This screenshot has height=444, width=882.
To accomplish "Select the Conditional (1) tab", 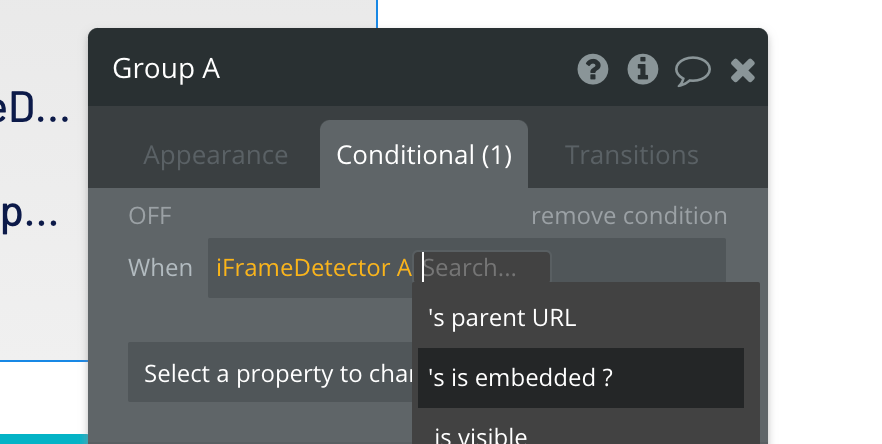I will click(424, 155).
